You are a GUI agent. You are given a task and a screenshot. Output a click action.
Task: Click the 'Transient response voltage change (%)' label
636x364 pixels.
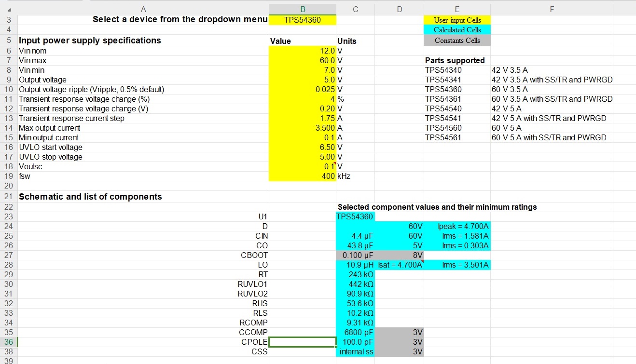pyautogui.click(x=84, y=99)
